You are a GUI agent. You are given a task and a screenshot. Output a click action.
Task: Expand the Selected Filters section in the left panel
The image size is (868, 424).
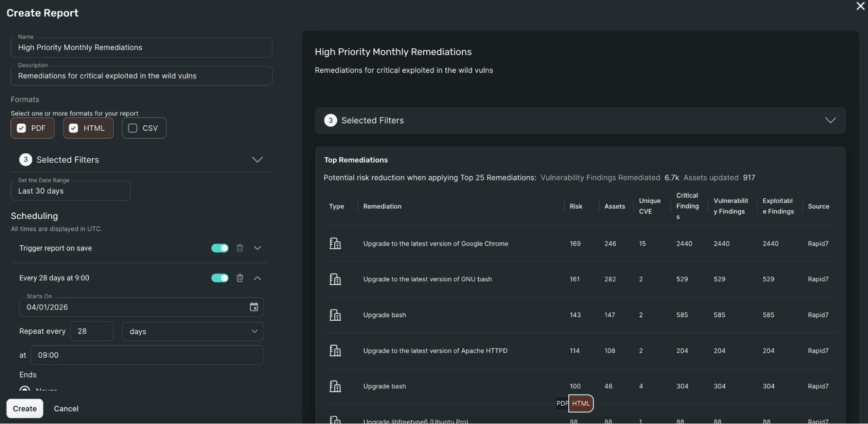257,159
